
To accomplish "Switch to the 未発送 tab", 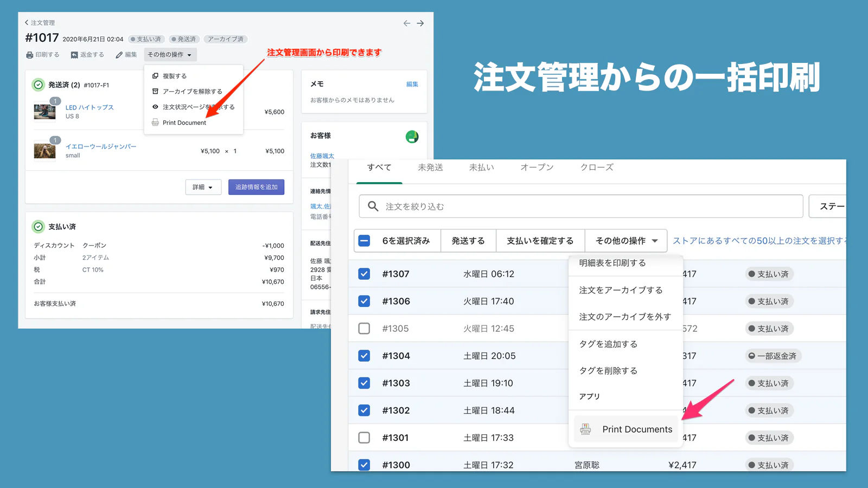I will 430,168.
